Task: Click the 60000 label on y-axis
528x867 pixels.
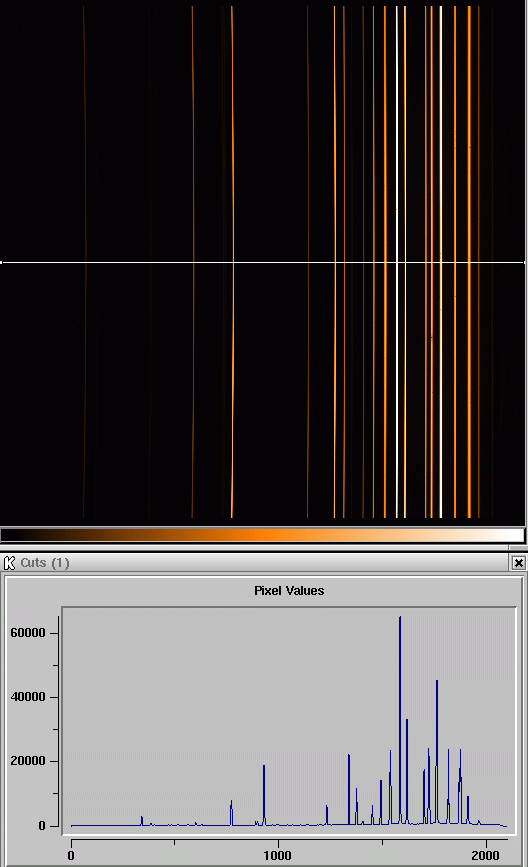Action: 28,633
